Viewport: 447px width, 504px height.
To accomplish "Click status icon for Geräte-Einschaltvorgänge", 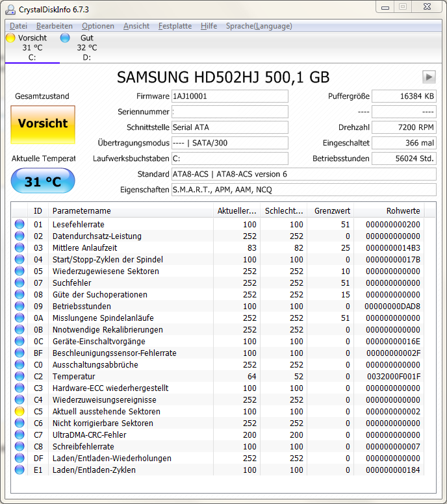I will click(19, 341).
